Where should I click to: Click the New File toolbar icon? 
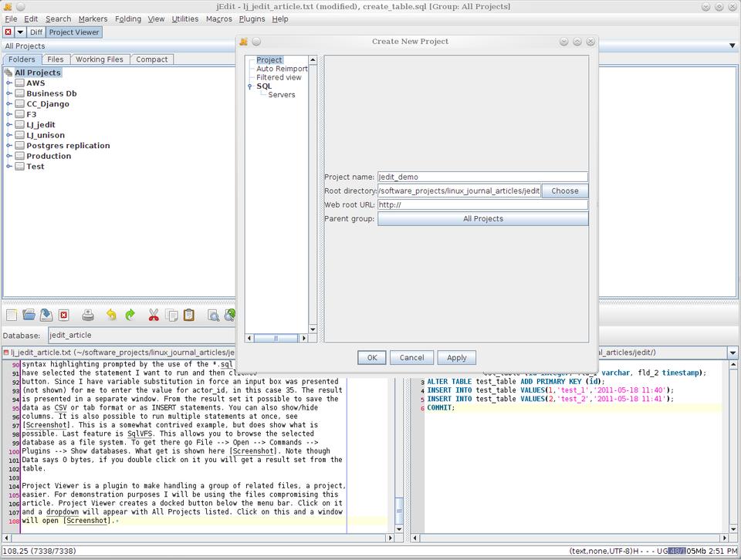(12, 315)
